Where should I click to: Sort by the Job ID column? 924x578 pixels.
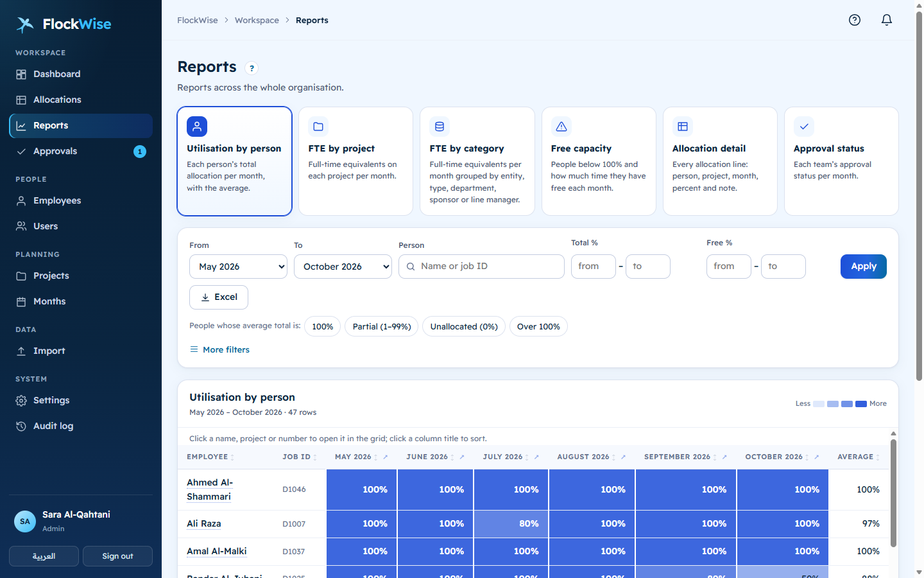coord(300,457)
